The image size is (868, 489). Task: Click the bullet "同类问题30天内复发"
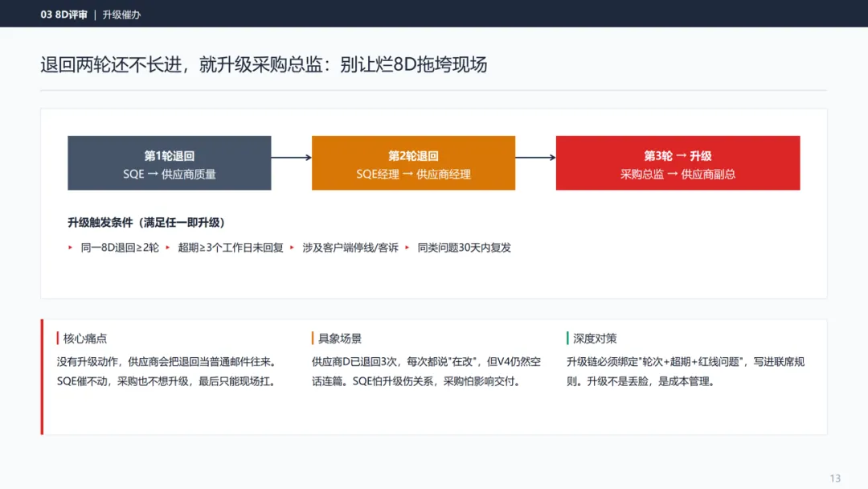pos(464,248)
